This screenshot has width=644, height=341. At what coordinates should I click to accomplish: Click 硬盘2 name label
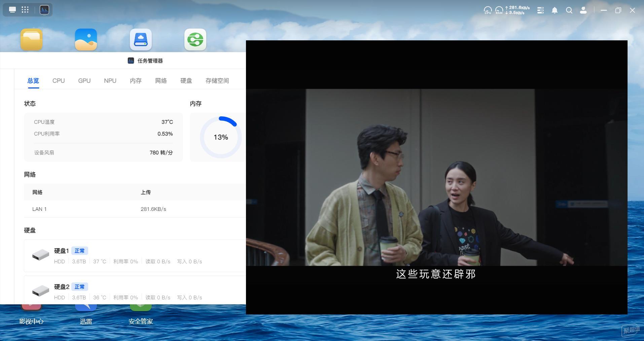click(62, 287)
